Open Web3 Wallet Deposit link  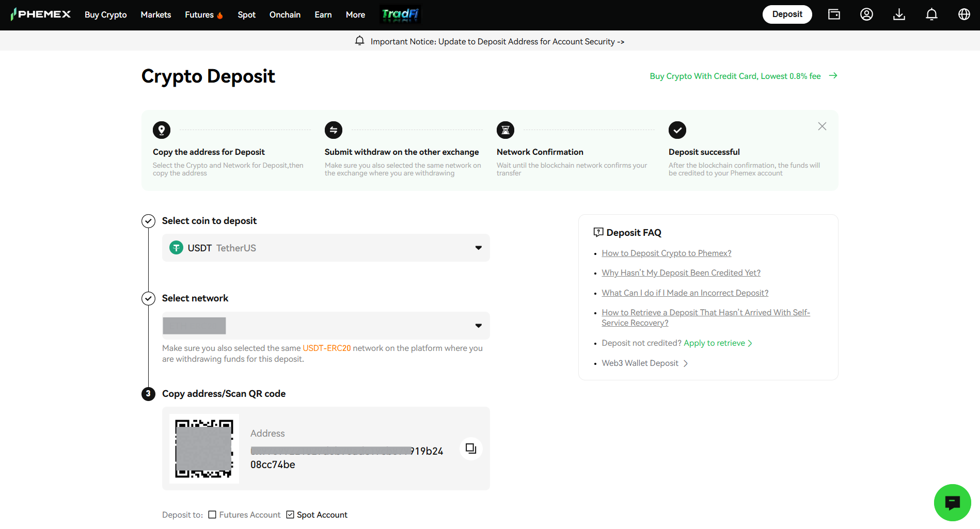click(x=640, y=363)
